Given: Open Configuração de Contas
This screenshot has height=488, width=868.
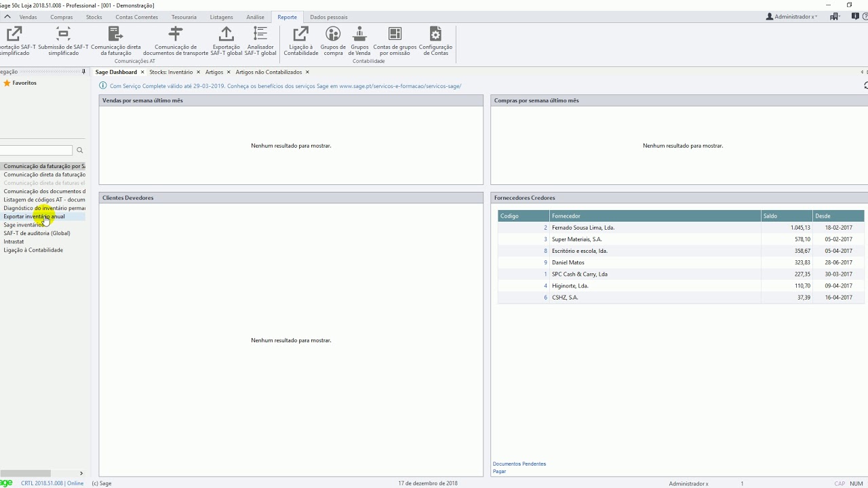Looking at the screenshot, I should coord(435,41).
